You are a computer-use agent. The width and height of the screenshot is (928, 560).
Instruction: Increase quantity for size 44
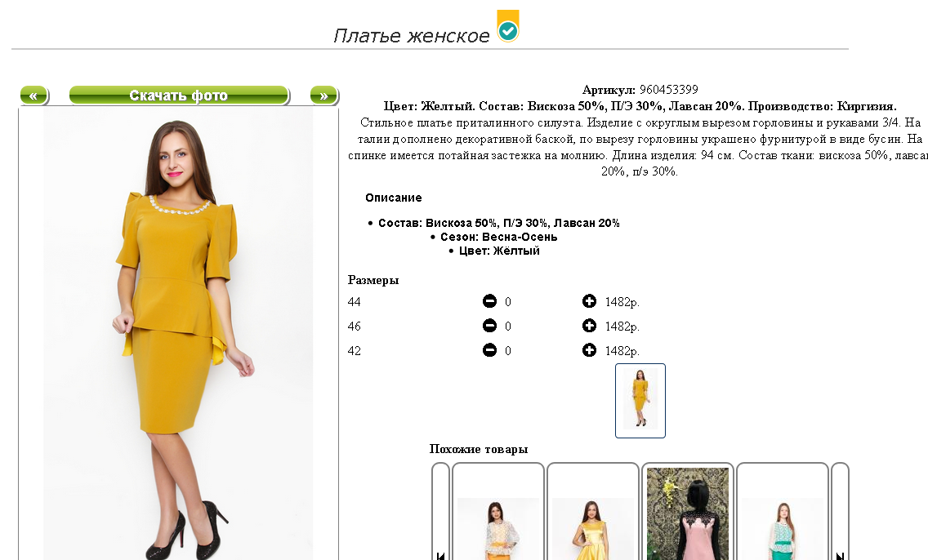click(x=589, y=301)
